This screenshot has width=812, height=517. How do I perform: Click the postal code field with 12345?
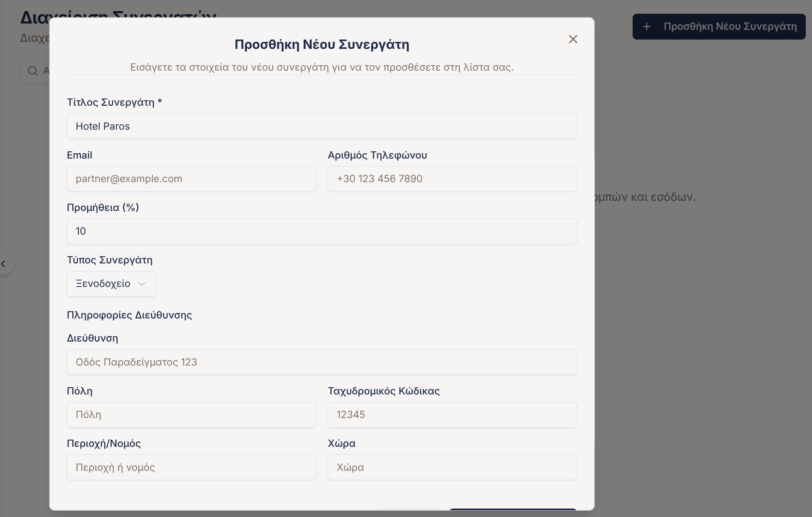pyautogui.click(x=452, y=415)
